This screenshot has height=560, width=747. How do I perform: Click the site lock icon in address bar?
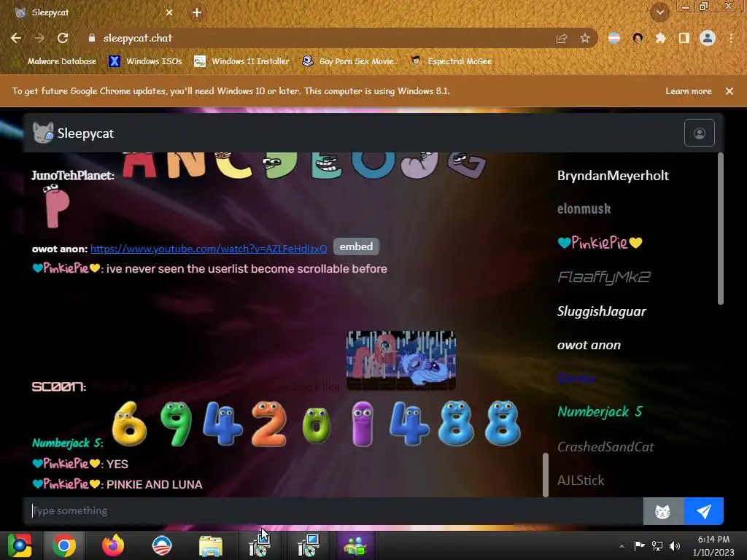tap(92, 38)
